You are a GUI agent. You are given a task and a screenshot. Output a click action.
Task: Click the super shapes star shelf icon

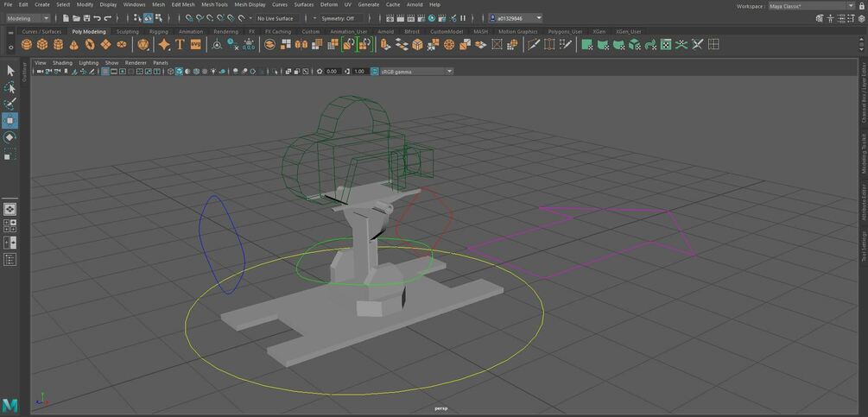(x=164, y=45)
